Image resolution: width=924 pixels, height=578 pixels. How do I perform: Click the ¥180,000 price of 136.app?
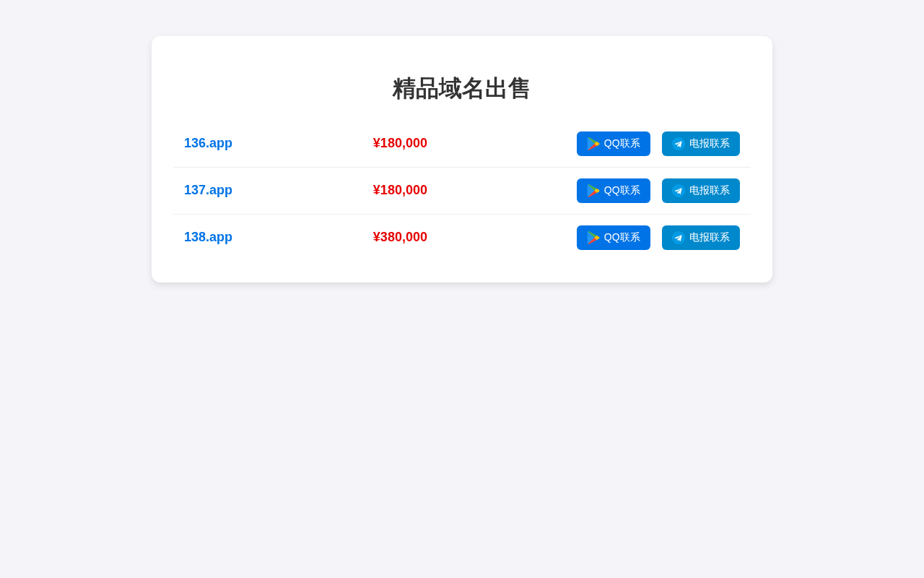400,143
